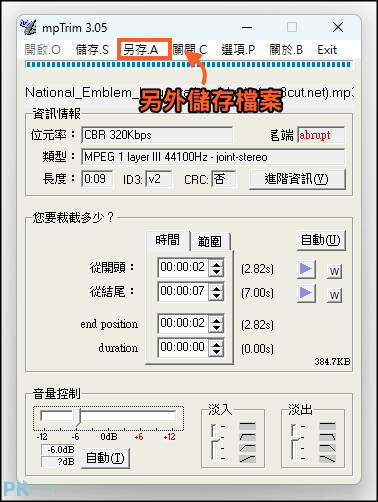378x502 pixels.
Task: Increase end position with up arrow
Action: (216, 320)
